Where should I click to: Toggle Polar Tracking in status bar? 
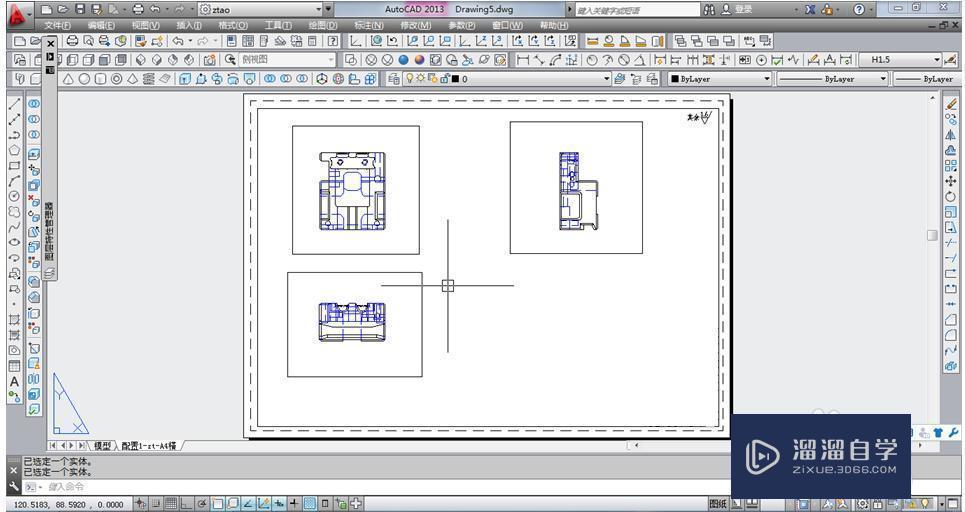tap(201, 503)
